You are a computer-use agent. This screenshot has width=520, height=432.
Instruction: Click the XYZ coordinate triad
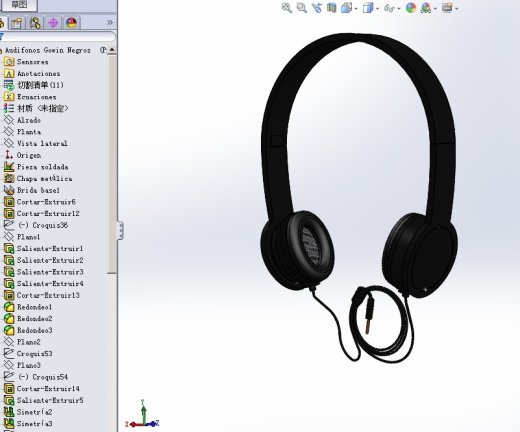[x=142, y=414]
